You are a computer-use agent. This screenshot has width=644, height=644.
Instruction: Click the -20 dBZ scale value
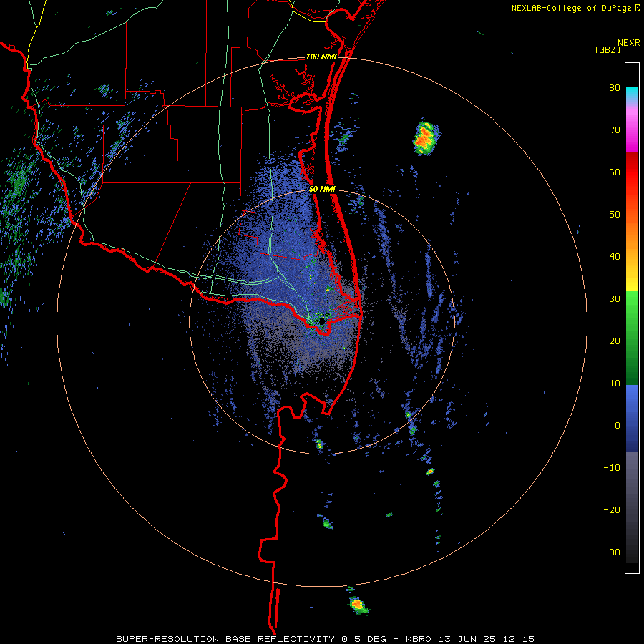612,509
